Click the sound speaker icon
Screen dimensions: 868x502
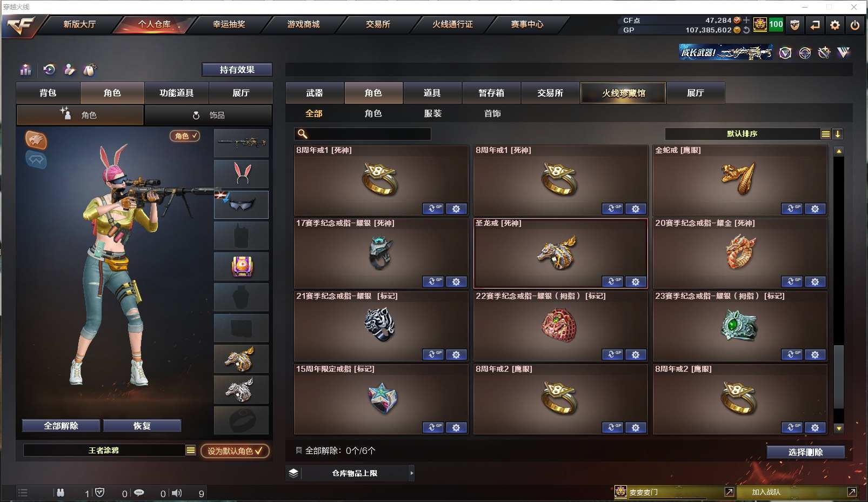[177, 493]
